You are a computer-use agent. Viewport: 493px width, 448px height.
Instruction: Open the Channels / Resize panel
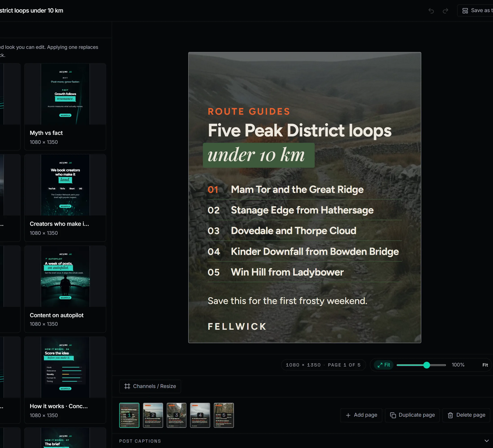coord(150,386)
